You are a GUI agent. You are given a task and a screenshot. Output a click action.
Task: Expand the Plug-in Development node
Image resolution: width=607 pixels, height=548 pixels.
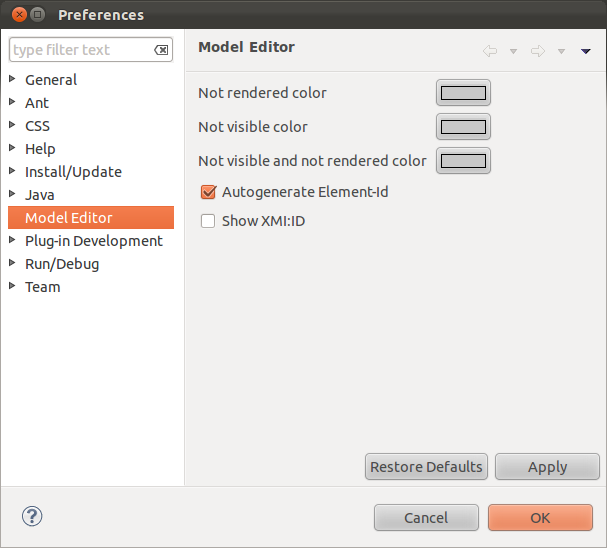pyautogui.click(x=12, y=241)
